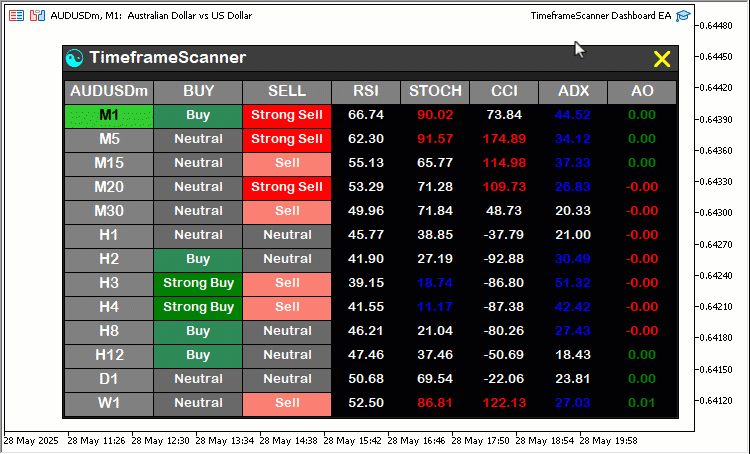Click the 28 May 15:42 time axis label
This screenshot has width=750, height=454.
[x=352, y=441]
